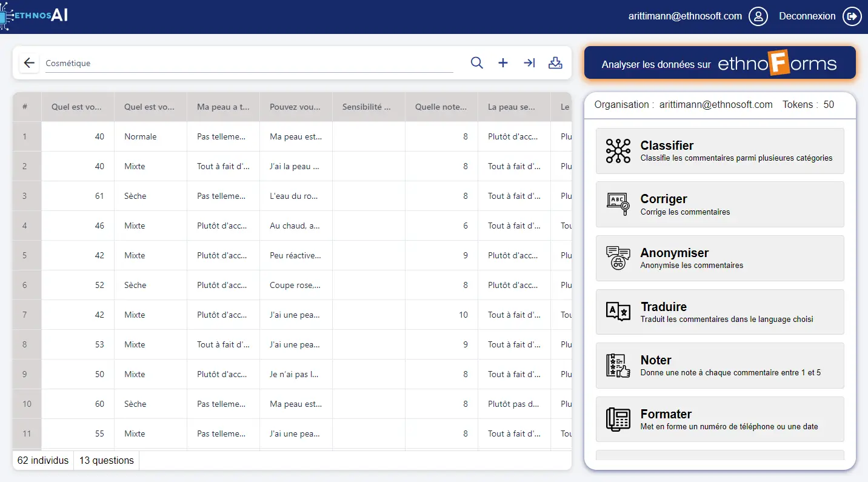Image resolution: width=868 pixels, height=482 pixels.
Task: Click age cell '61'
Action: click(78, 196)
